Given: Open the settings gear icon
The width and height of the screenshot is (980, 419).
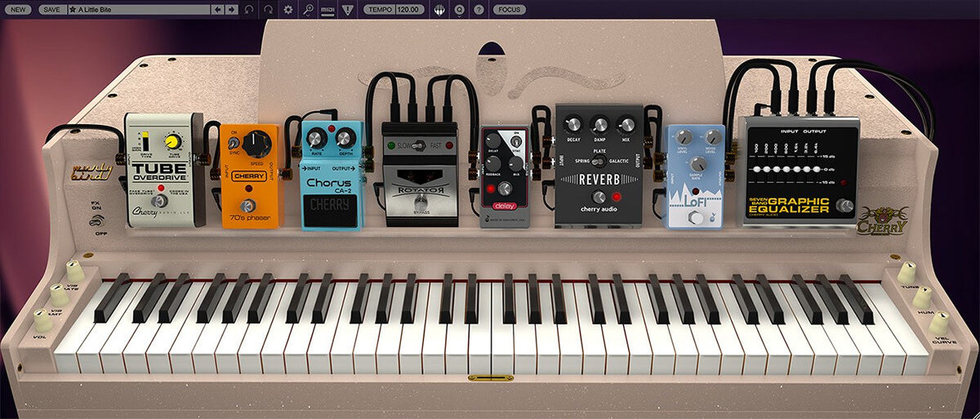Looking at the screenshot, I should (x=288, y=10).
